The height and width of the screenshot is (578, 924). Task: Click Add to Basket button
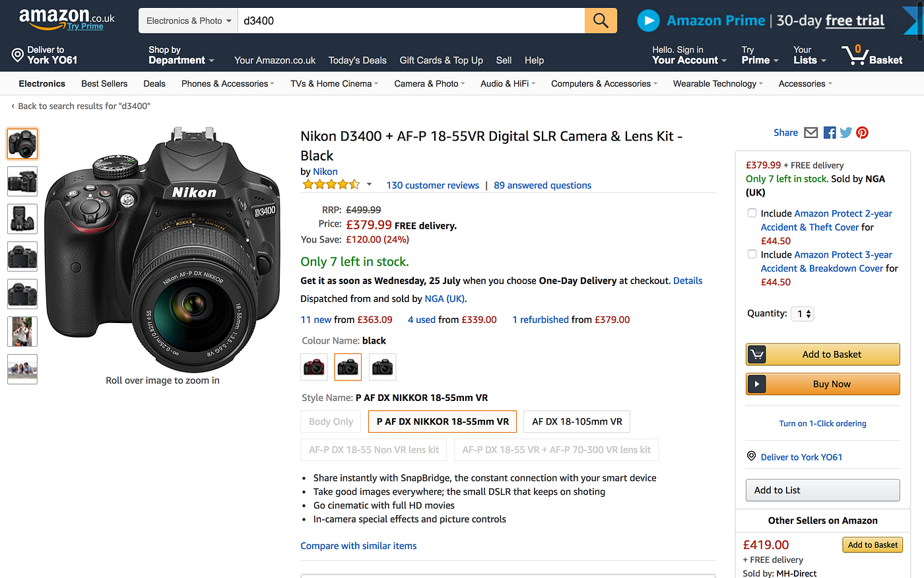[x=823, y=355]
